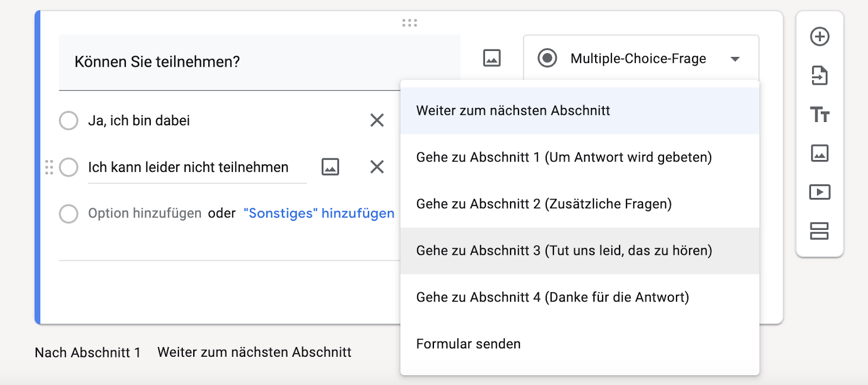Add a new section via sidebar icon
Screen dimensions: 868x385
(x=819, y=231)
